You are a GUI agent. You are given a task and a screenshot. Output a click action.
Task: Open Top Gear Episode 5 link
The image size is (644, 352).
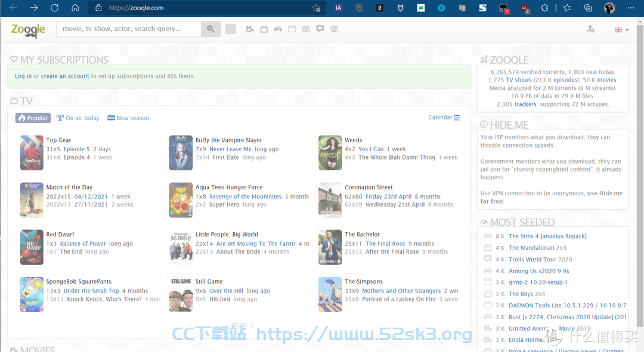(76, 149)
